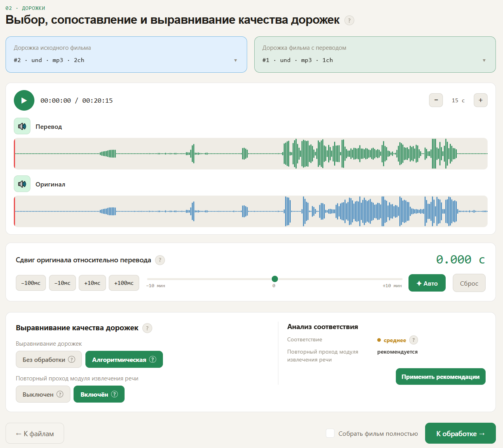Click help icon beside среднее status
The width and height of the screenshot is (503, 448).
point(414,340)
